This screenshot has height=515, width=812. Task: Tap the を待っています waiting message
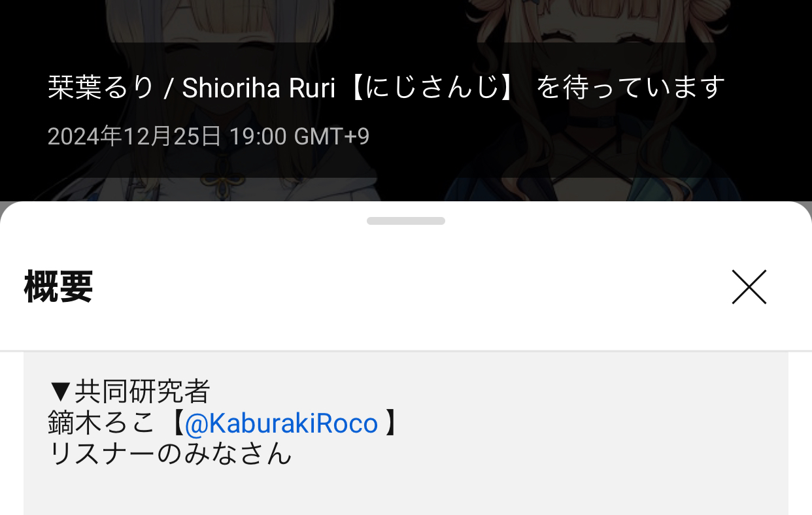pos(630,88)
